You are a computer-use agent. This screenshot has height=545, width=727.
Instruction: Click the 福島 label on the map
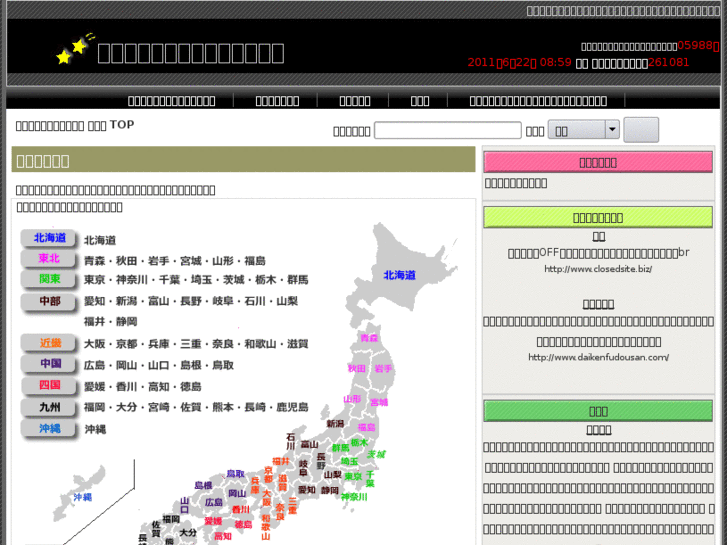pos(366,427)
